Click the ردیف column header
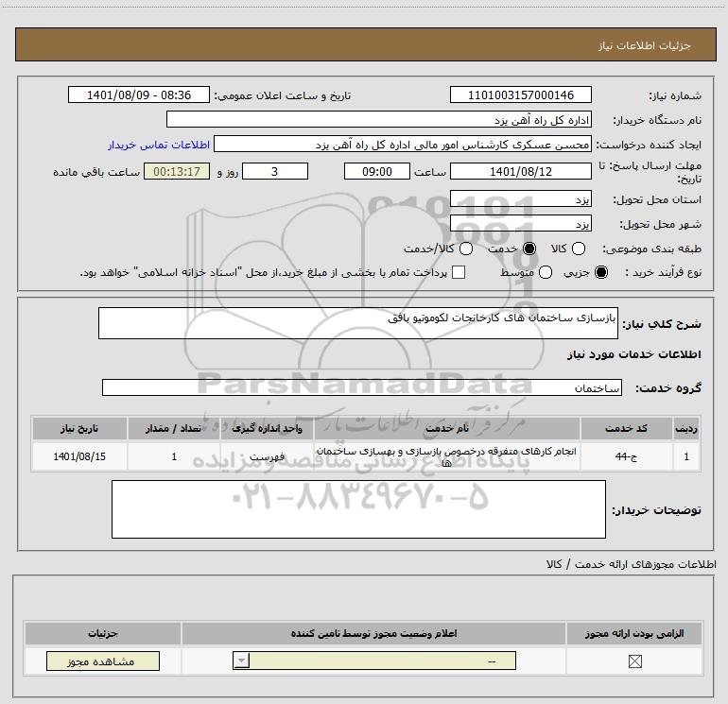The image size is (728, 704). tap(686, 428)
